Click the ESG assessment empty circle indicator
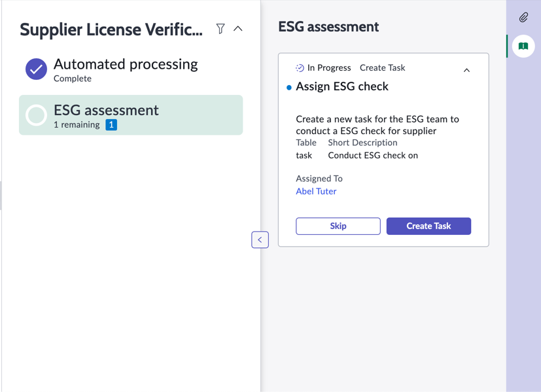The image size is (541, 392). [36, 115]
